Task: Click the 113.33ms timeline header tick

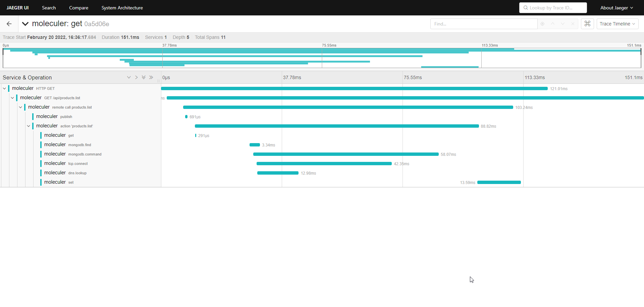Action: coord(535,77)
